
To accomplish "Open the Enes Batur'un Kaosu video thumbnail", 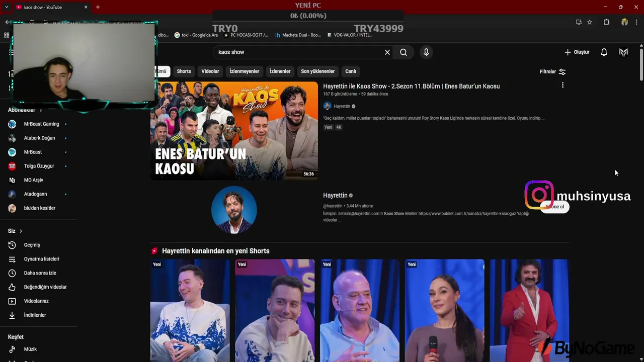I will coord(234,130).
